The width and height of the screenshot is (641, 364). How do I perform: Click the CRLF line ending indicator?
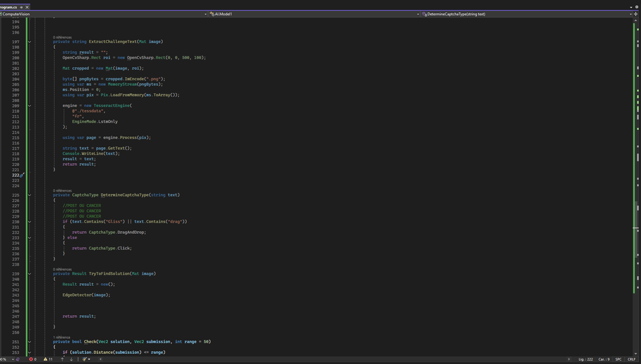(x=632, y=360)
